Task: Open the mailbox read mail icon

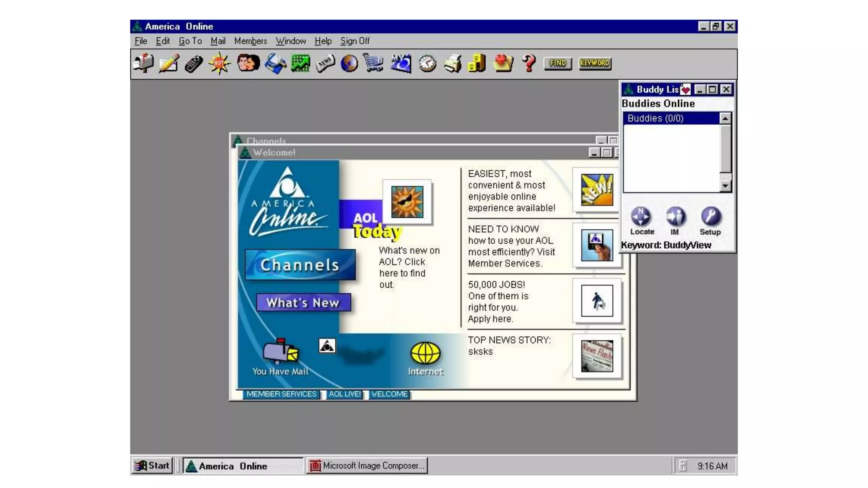Action: pyautogui.click(x=143, y=64)
